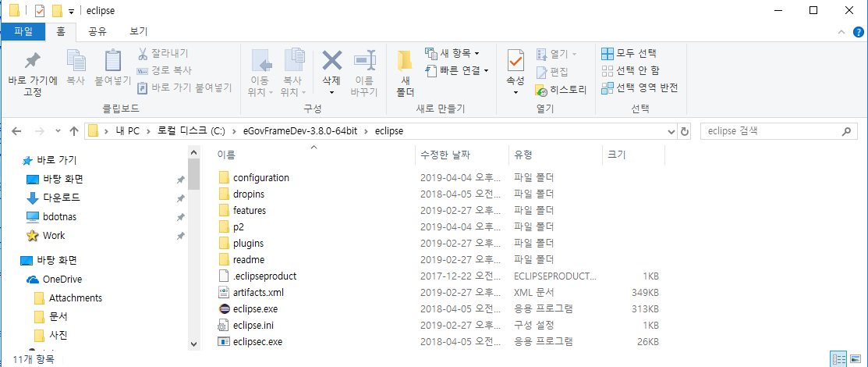Click Select all (모두 선택)
The width and height of the screenshot is (868, 367).
point(629,54)
